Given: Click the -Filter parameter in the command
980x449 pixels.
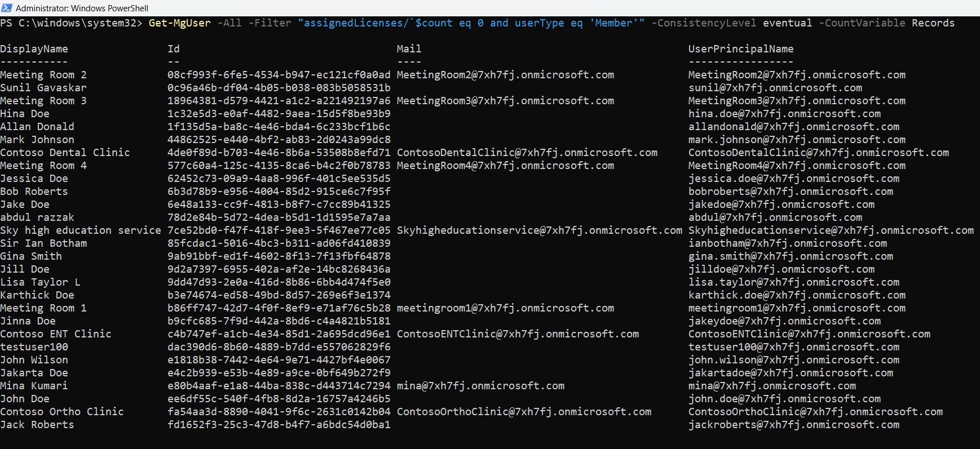Looking at the screenshot, I should coord(270,23).
